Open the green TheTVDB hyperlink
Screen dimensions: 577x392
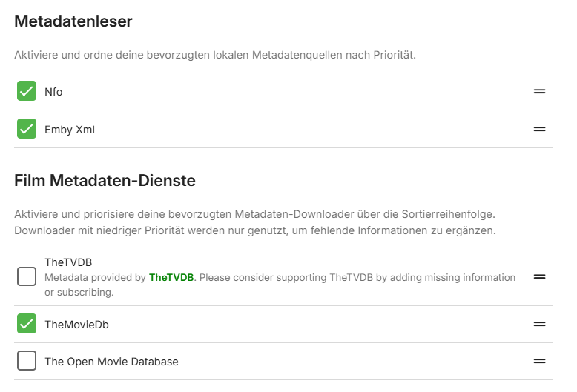pos(171,278)
